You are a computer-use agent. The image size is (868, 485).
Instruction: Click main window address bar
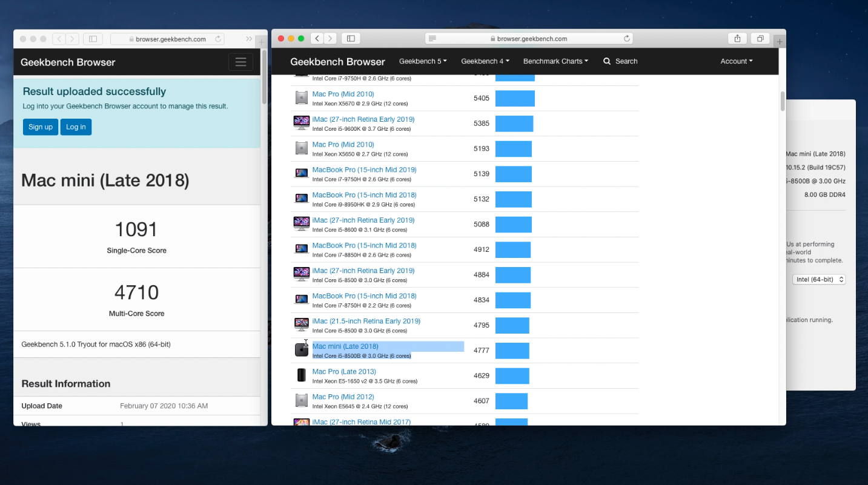point(529,39)
